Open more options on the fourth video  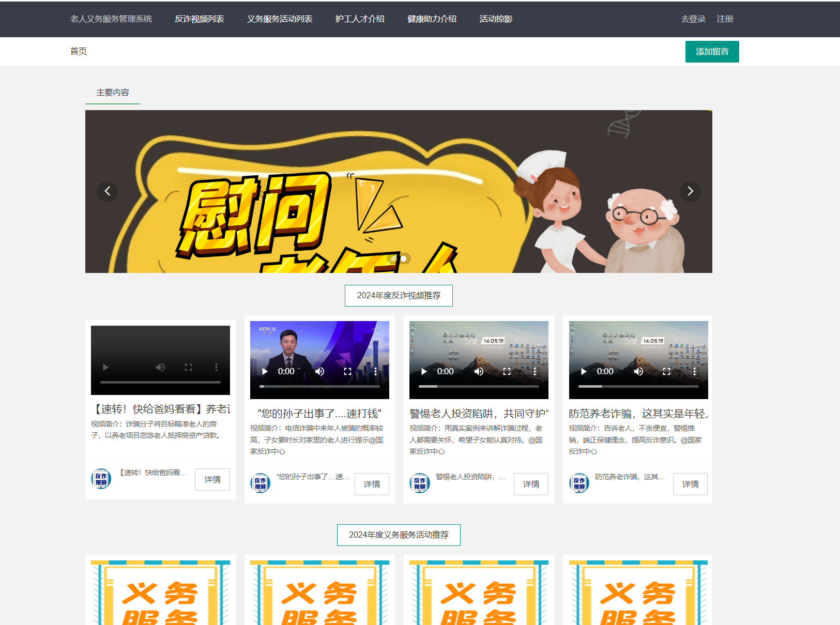click(694, 371)
